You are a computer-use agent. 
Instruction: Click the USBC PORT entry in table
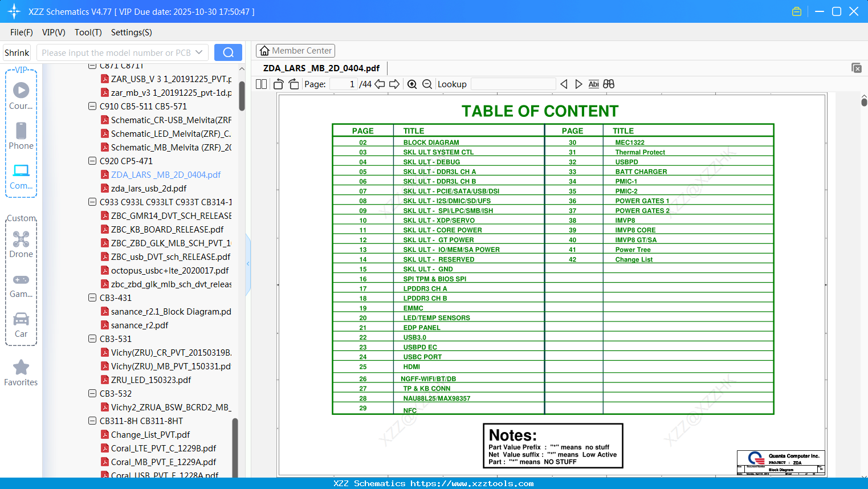coord(423,357)
